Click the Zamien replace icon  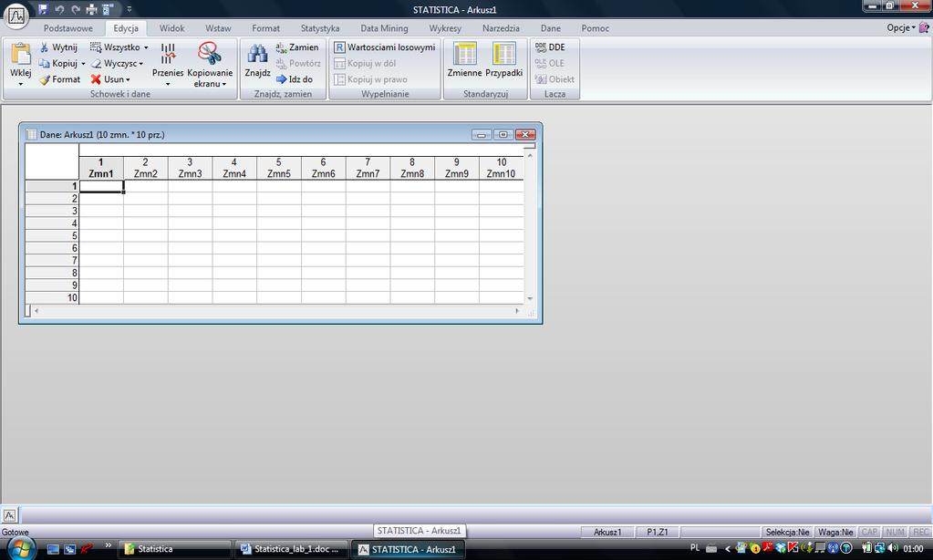[x=282, y=47]
